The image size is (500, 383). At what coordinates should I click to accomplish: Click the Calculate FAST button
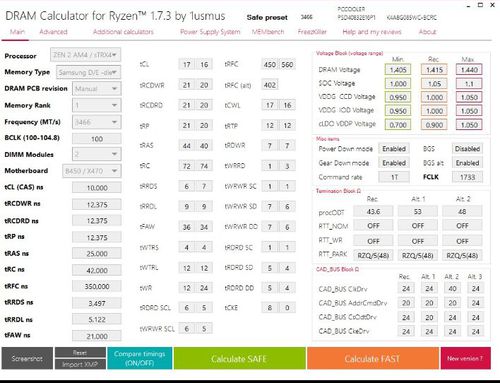click(373, 358)
